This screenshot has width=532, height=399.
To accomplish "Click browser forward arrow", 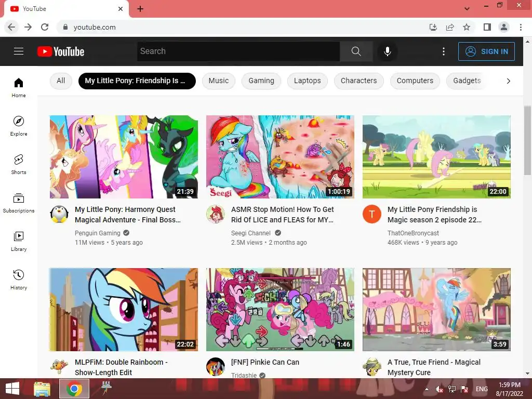I will tap(28, 27).
